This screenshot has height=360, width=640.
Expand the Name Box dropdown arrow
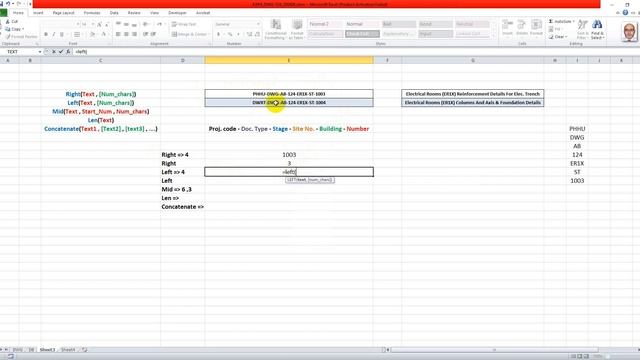click(x=40, y=52)
